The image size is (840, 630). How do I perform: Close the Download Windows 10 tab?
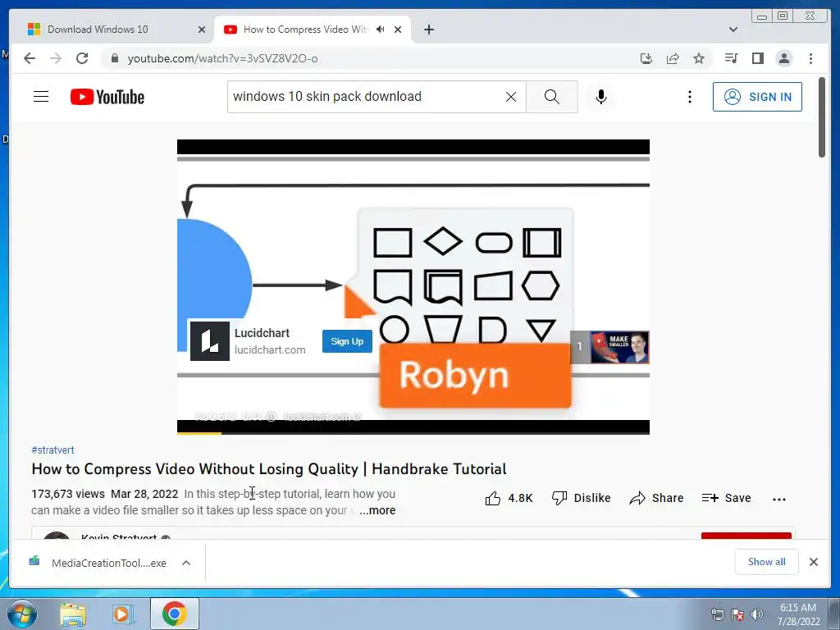coord(202,30)
